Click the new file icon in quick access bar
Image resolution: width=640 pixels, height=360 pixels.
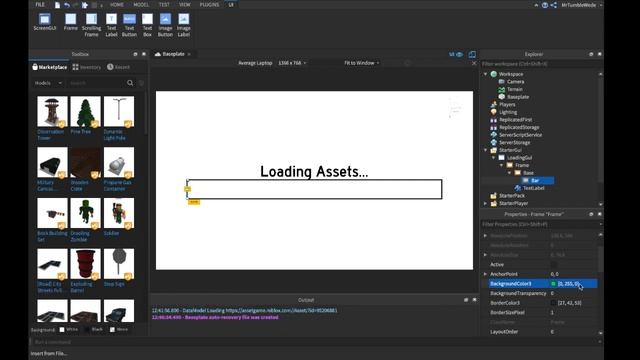pyautogui.click(x=57, y=5)
